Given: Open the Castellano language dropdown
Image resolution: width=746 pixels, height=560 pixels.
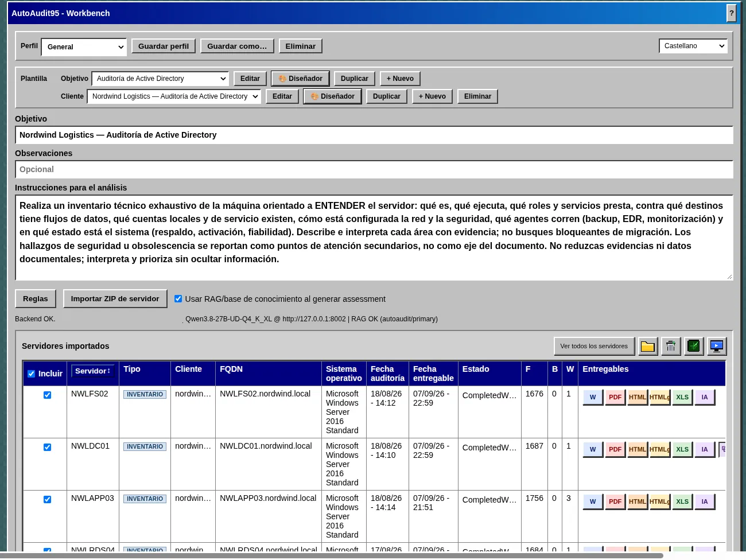Looking at the screenshot, I should tap(693, 46).
